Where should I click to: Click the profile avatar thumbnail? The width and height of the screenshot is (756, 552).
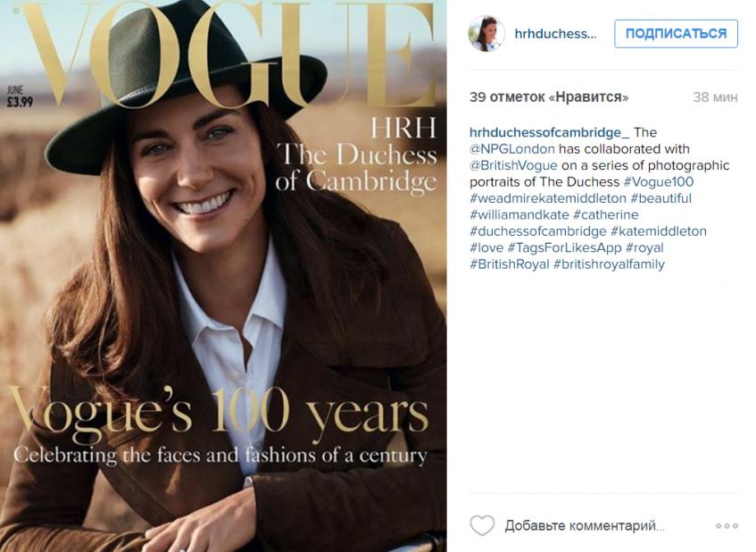click(x=486, y=34)
